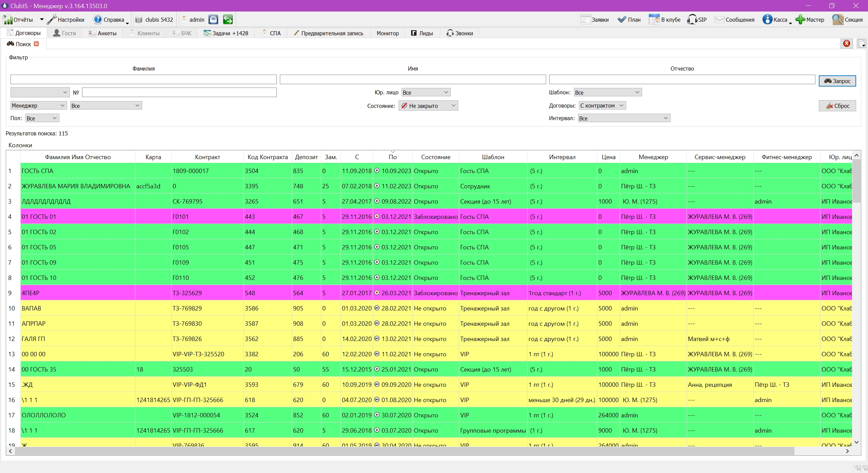Open the SIP headset icon
Screen dimensions: 868x473
point(692,19)
